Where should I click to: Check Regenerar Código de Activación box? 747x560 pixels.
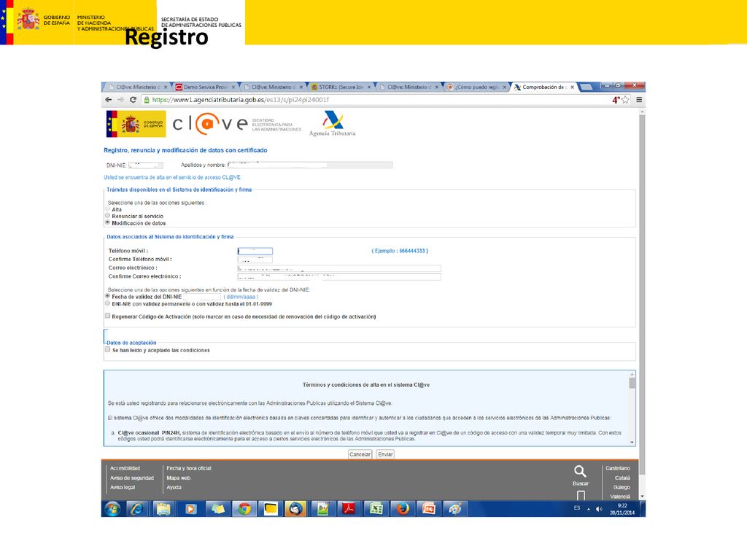[x=108, y=316]
